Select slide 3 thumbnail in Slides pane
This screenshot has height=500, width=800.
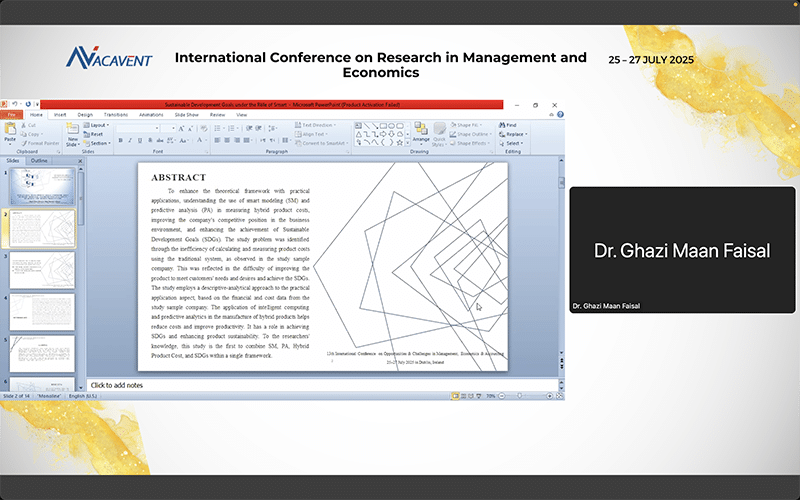click(41, 270)
